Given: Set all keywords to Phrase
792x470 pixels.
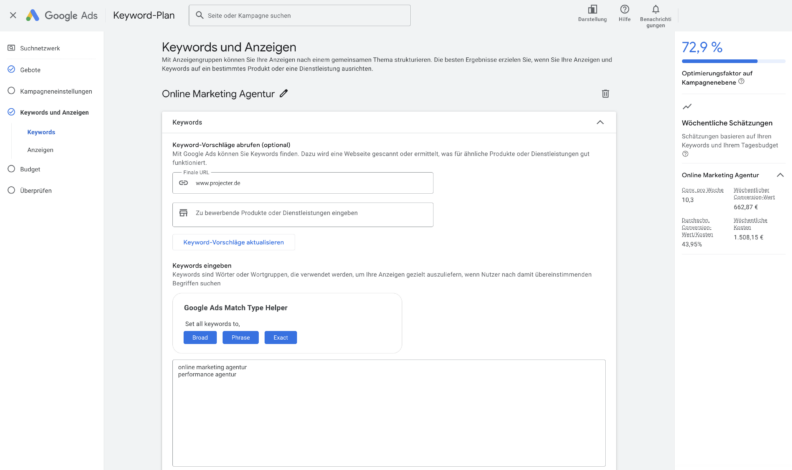Looking at the screenshot, I should [x=240, y=338].
